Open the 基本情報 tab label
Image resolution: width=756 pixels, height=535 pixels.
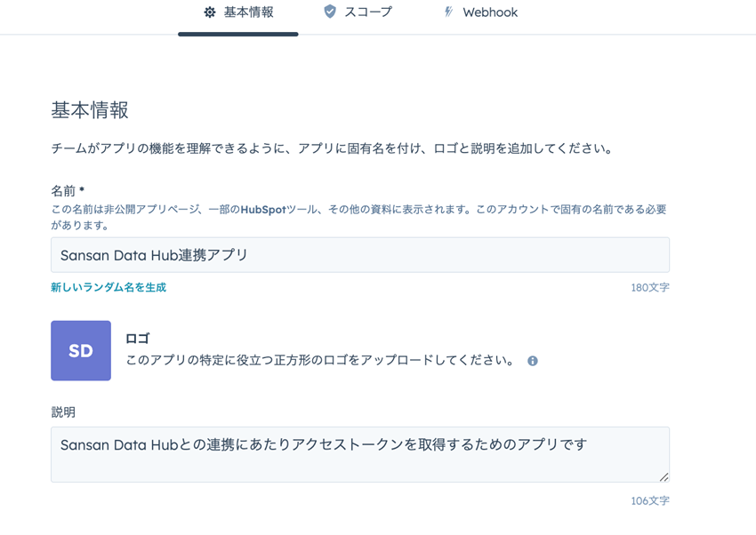[249, 12]
